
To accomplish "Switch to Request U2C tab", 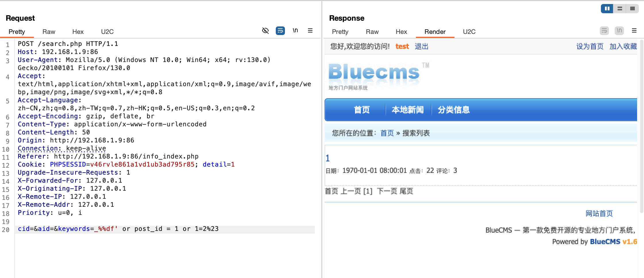I will tap(107, 32).
